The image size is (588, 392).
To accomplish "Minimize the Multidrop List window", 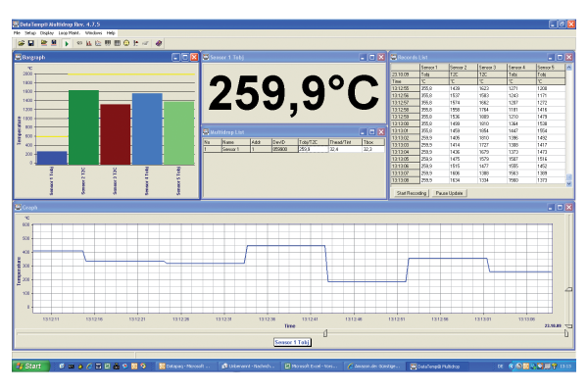I will click(x=363, y=132).
